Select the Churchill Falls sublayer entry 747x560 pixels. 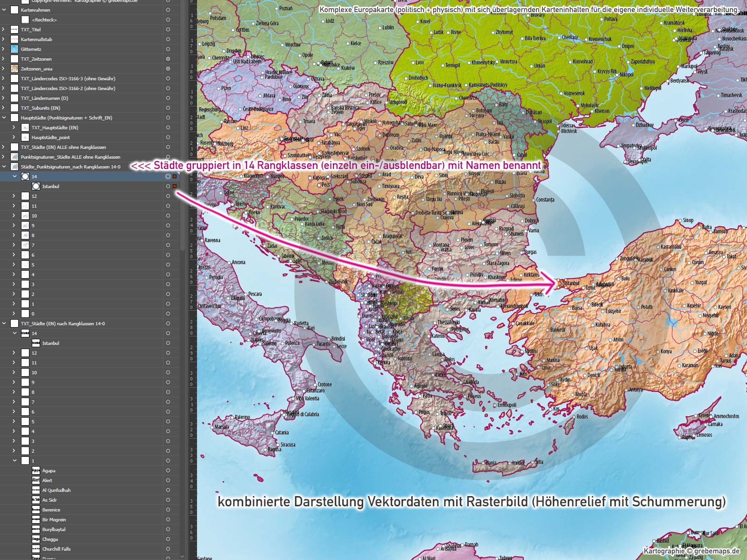[56, 549]
